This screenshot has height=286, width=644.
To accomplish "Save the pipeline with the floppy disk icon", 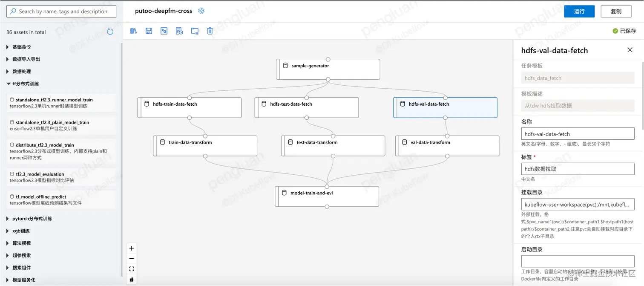I will tap(149, 31).
